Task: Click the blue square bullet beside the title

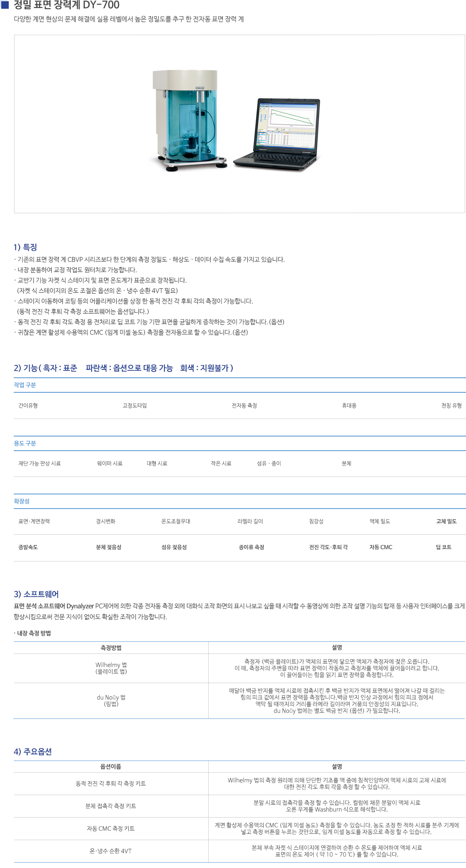Action: [5, 5]
